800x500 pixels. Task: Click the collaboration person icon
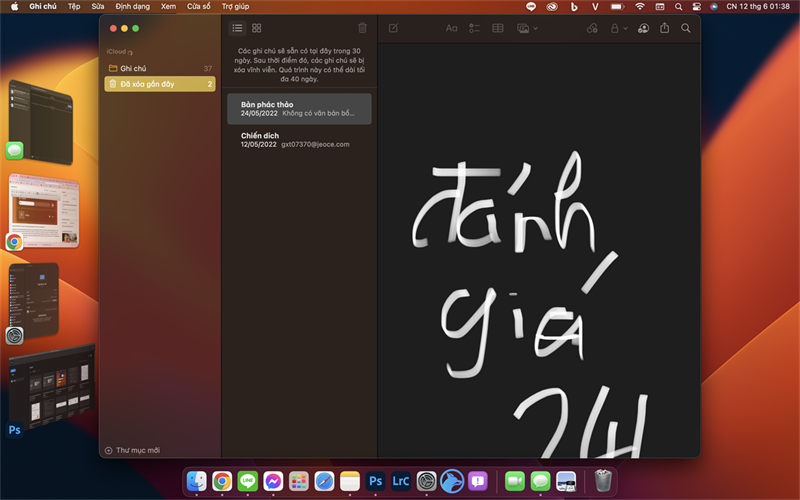click(643, 28)
